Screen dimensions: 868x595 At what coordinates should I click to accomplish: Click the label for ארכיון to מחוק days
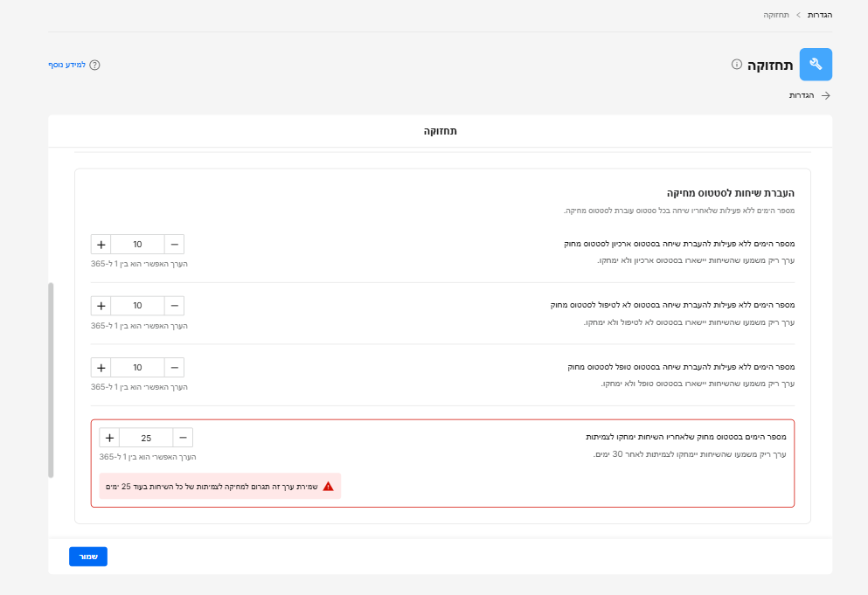[x=679, y=244]
